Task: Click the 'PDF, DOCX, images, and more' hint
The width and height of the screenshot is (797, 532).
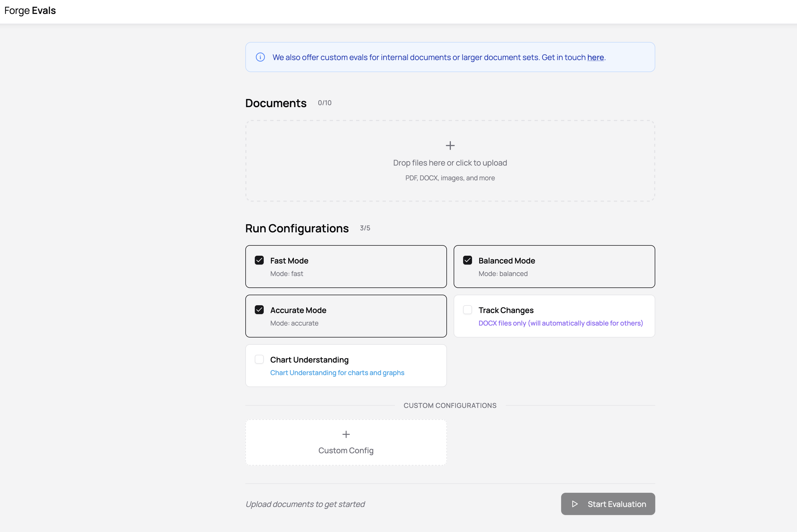Action: (450, 178)
